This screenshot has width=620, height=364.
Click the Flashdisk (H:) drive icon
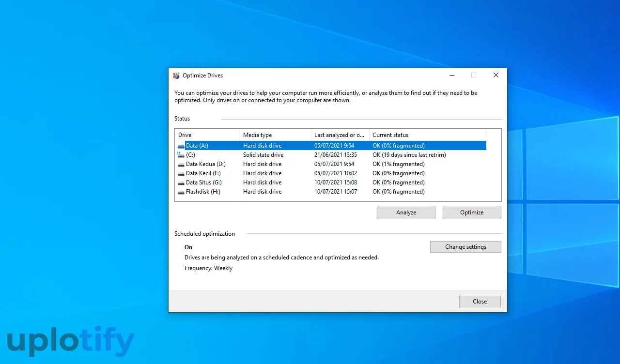[181, 192]
